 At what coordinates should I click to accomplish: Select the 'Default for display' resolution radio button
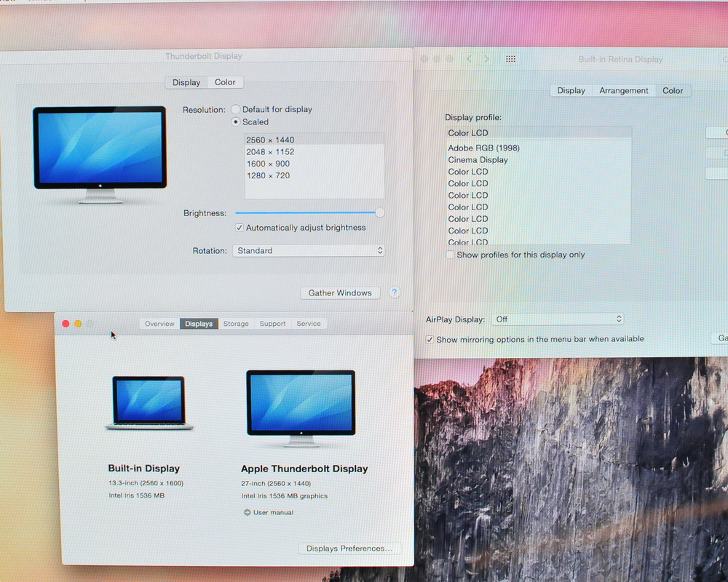point(235,110)
